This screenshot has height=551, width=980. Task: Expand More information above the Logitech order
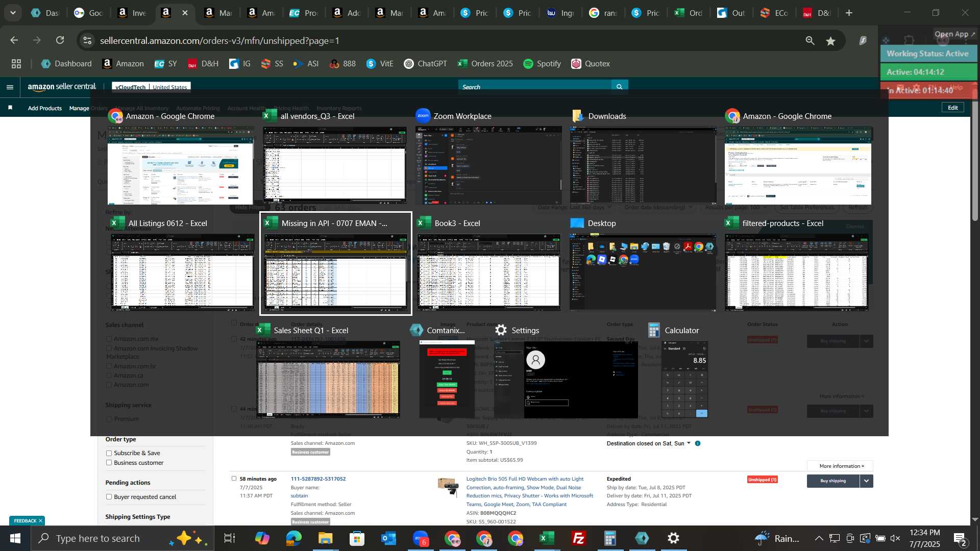pyautogui.click(x=840, y=466)
